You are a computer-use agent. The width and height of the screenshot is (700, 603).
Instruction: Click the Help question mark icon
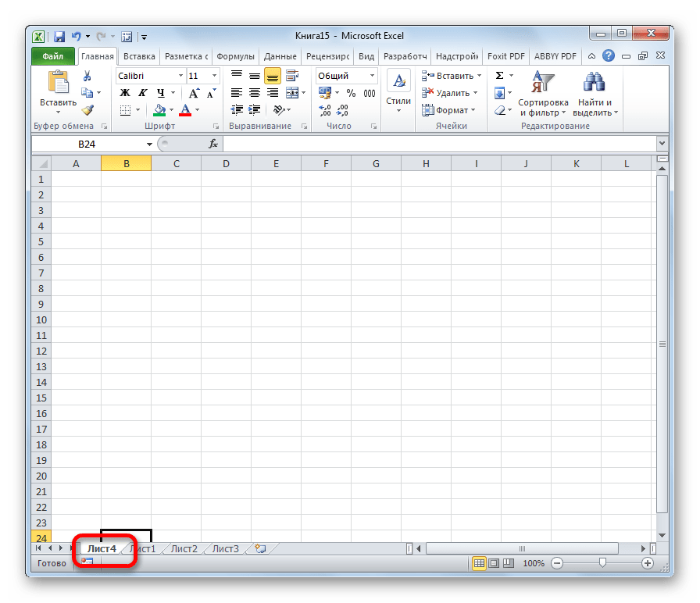pos(608,55)
